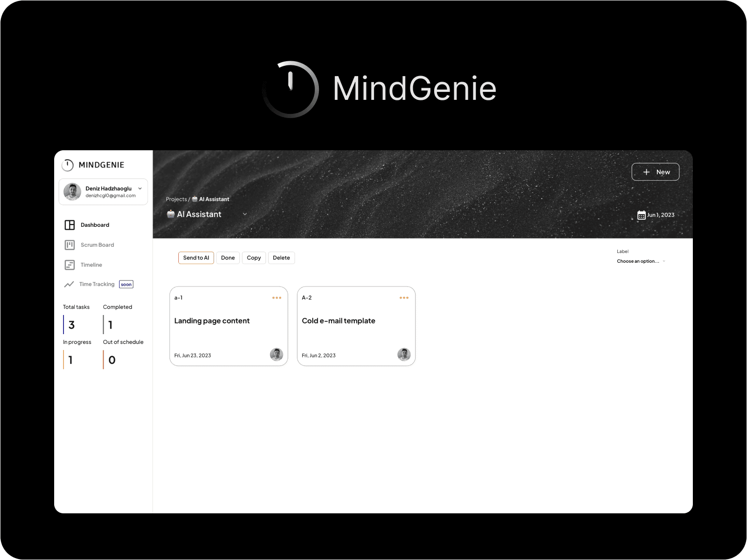Viewport: 747px width, 560px height.
Task: Click the assignee avatar on Landing page content card
Action: point(276,354)
